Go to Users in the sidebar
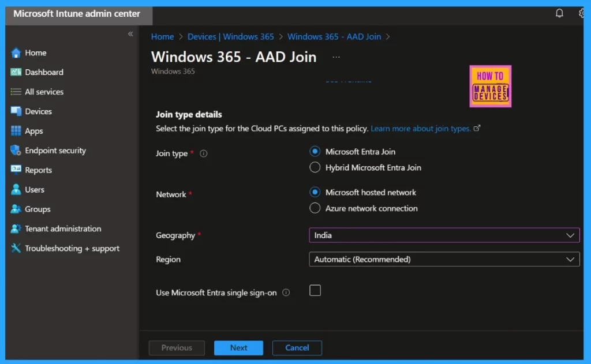Viewport: 591px width, 364px height. [34, 190]
